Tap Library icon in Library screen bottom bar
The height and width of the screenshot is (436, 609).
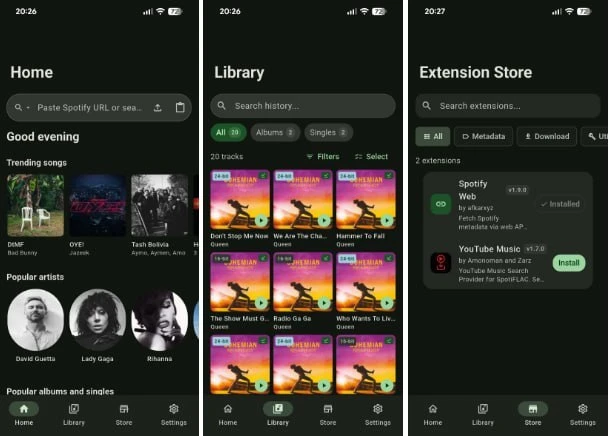[x=278, y=409]
